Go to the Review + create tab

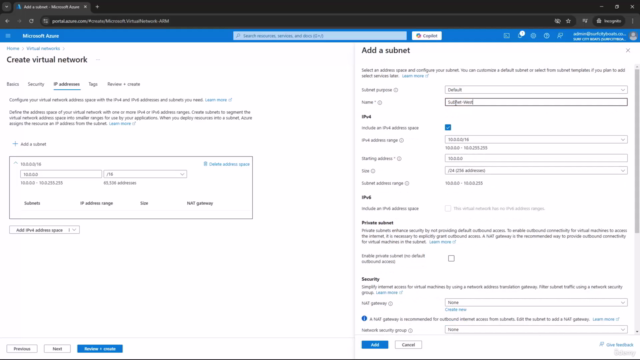click(x=124, y=84)
